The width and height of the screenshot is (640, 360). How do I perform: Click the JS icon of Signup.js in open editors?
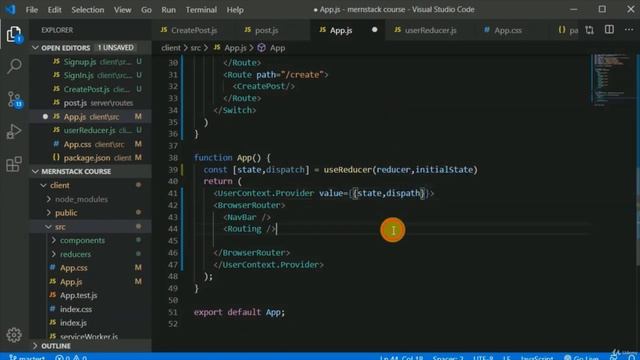[56, 62]
